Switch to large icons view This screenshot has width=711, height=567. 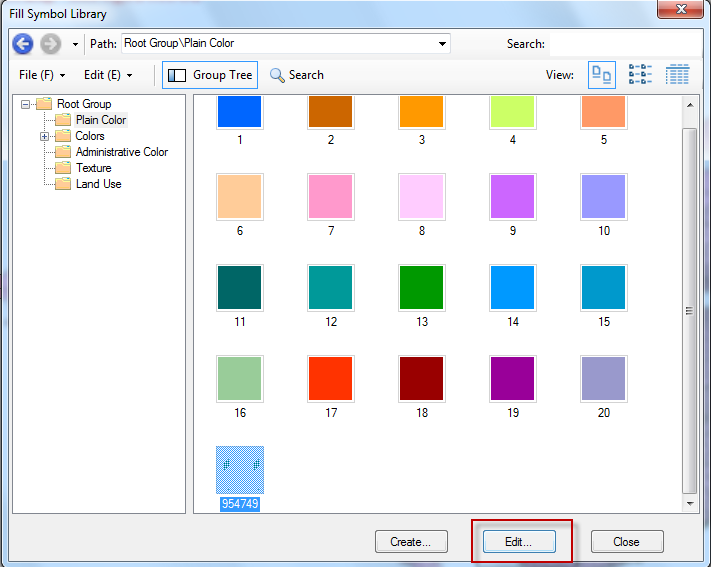click(602, 75)
